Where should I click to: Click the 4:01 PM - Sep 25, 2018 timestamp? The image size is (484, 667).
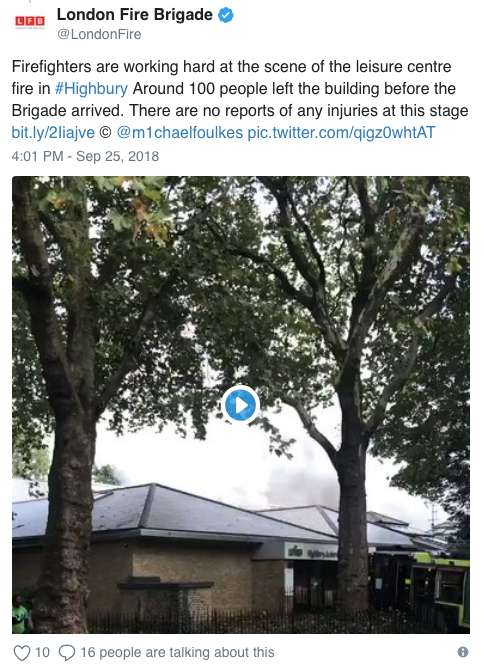pyautogui.click(x=85, y=156)
